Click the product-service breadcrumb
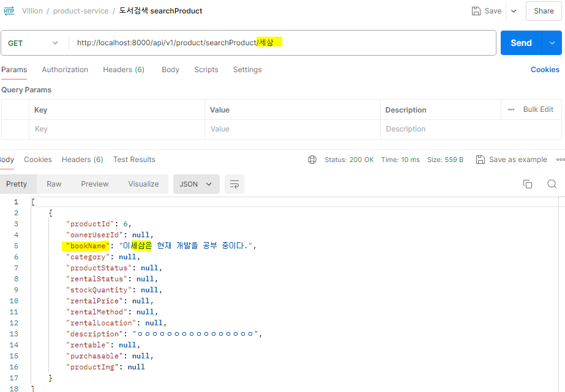565x392 pixels. click(81, 11)
